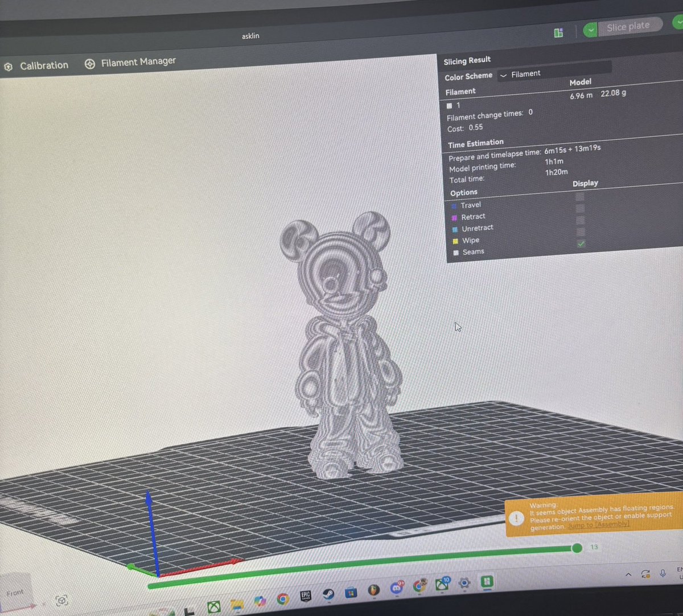This screenshot has height=616, width=683.
Task: Open Microsoft Store from taskbar
Action: (351, 592)
